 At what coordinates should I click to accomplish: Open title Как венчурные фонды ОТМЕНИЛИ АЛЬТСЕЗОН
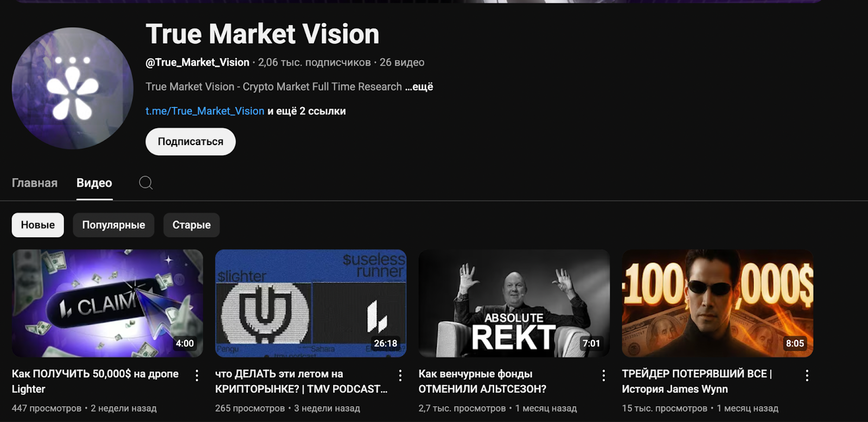[x=483, y=381]
